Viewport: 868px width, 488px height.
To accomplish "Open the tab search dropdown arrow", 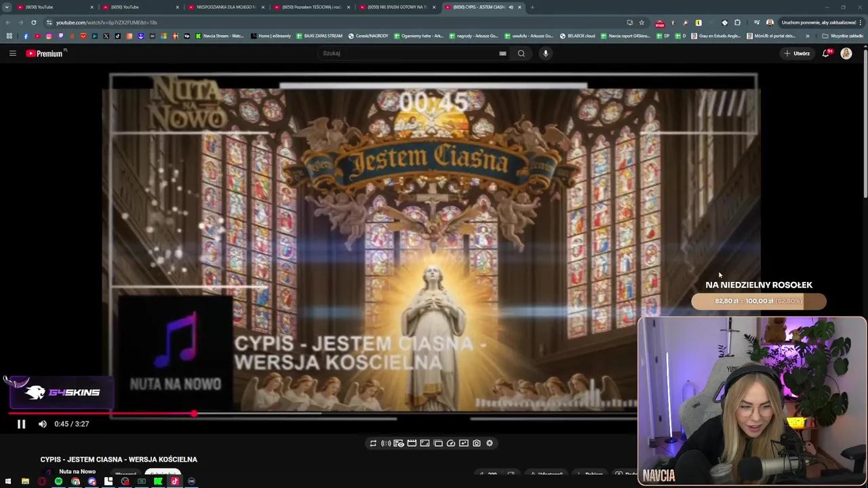I will click(7, 7).
